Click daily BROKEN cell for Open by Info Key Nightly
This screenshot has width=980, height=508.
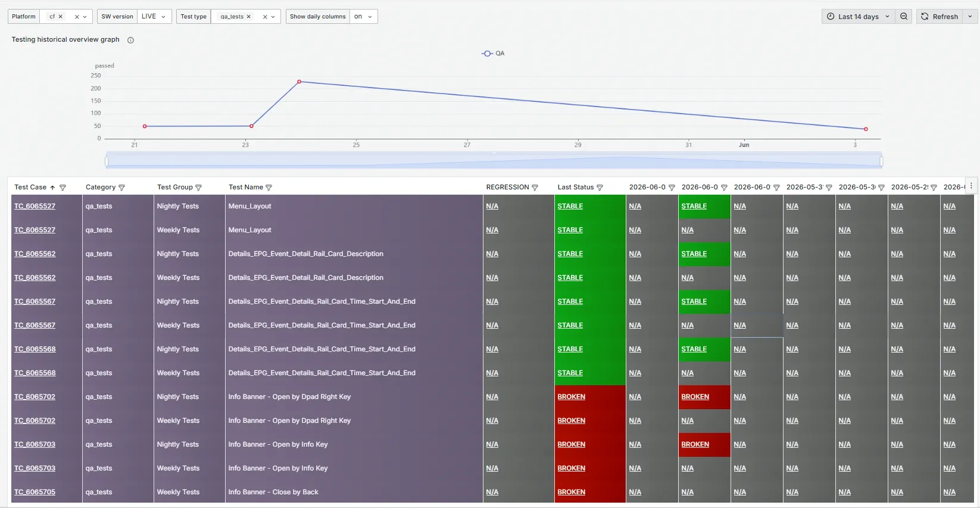(x=695, y=444)
